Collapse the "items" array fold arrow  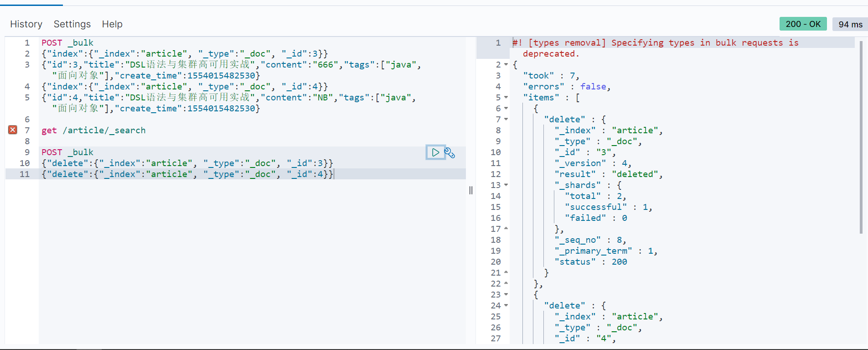506,98
